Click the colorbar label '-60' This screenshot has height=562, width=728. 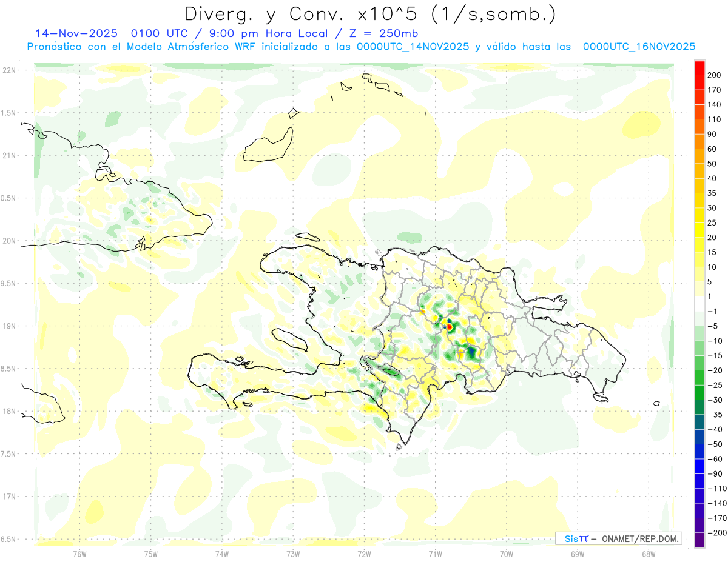click(715, 459)
